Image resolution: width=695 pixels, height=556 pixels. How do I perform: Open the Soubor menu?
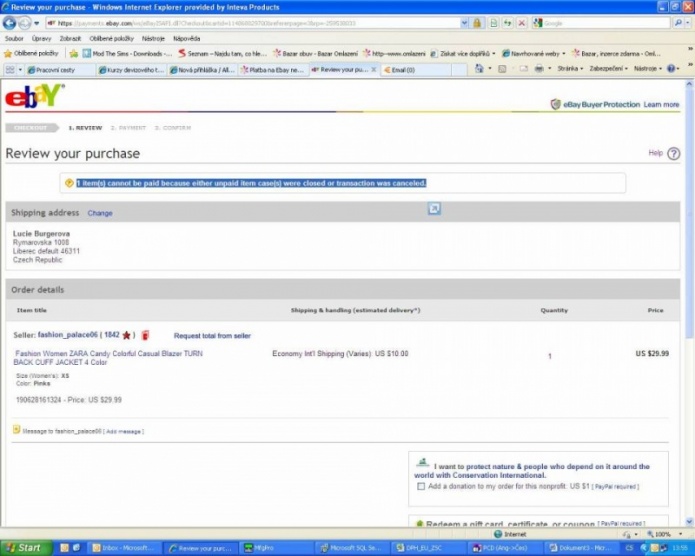14,38
